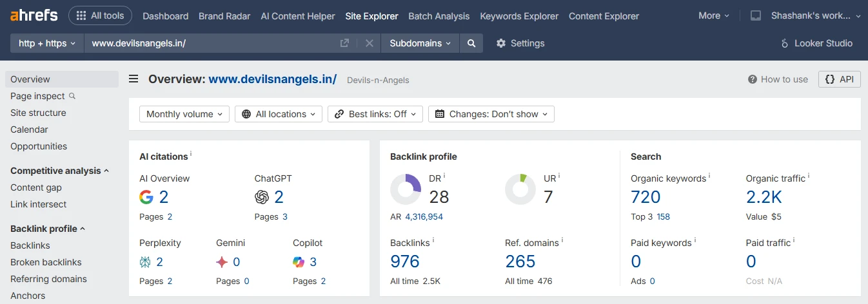Click the DR donut chart
Viewport: 868px width, 304px height.
(x=406, y=189)
